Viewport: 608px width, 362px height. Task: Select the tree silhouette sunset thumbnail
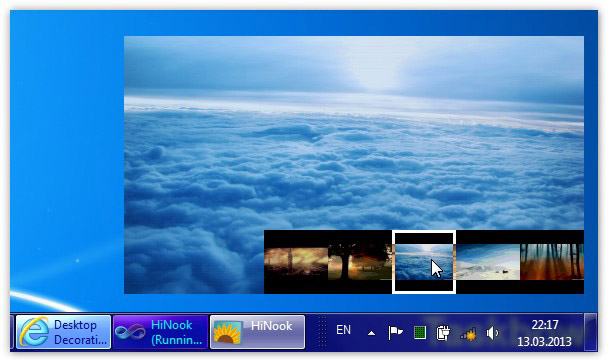tap(360, 262)
